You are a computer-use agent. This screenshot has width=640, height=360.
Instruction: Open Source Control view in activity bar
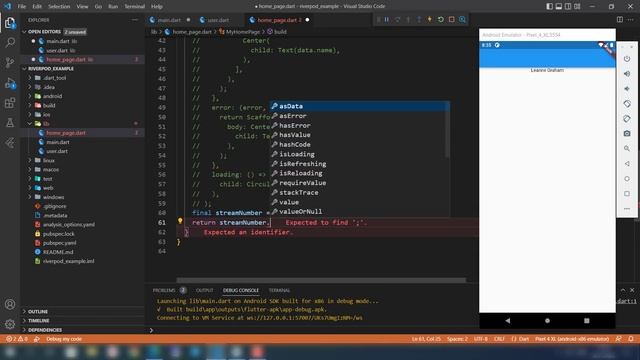point(10,62)
